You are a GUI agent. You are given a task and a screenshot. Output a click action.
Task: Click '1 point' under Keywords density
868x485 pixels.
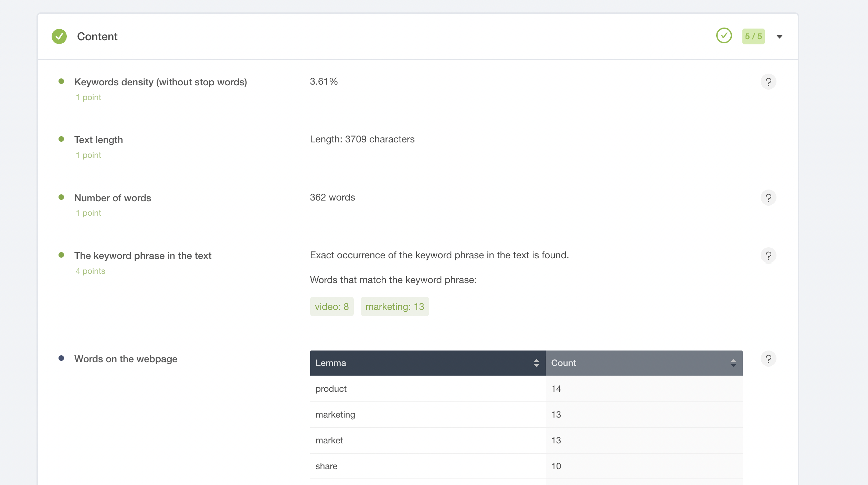(88, 97)
